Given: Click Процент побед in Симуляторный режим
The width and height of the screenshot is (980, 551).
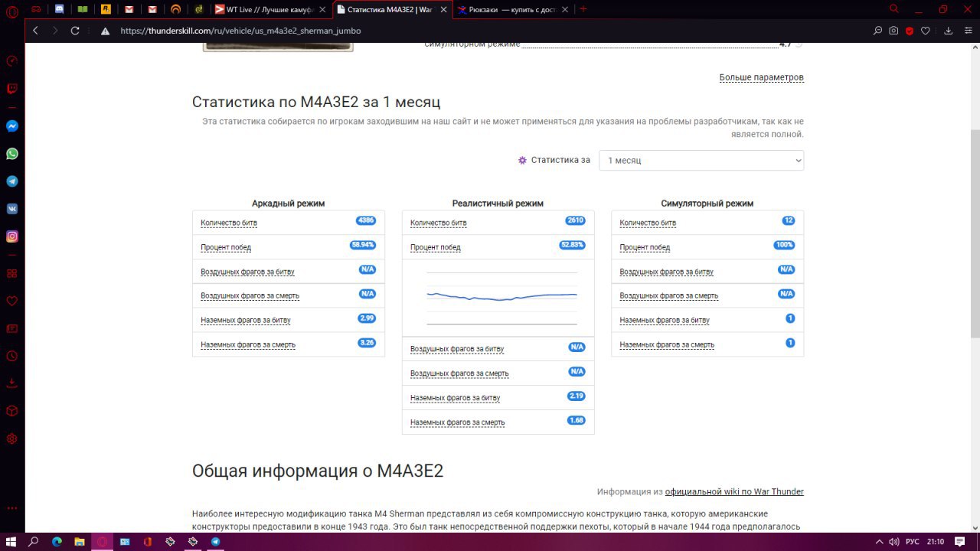Looking at the screenshot, I should tap(645, 247).
